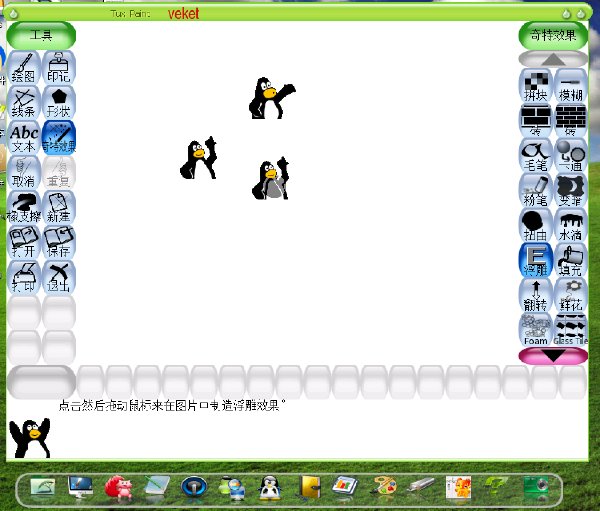Choose the 填充 fill bucket effect
The image size is (600, 511).
point(571,260)
